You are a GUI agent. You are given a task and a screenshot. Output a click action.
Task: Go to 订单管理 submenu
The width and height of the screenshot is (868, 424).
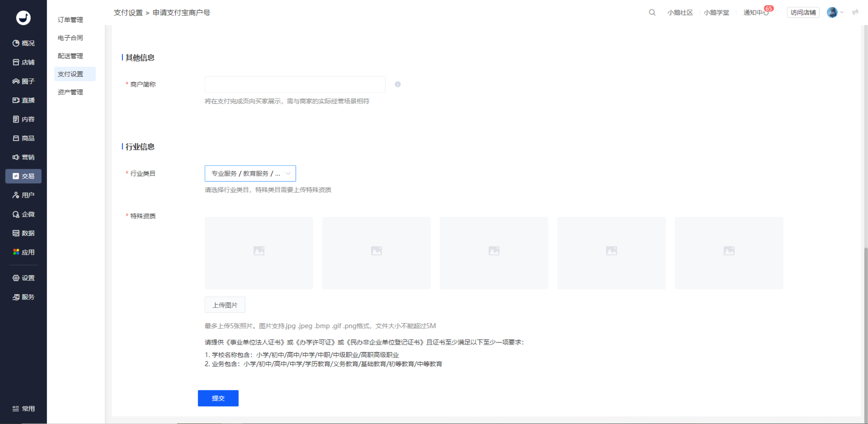click(x=71, y=20)
